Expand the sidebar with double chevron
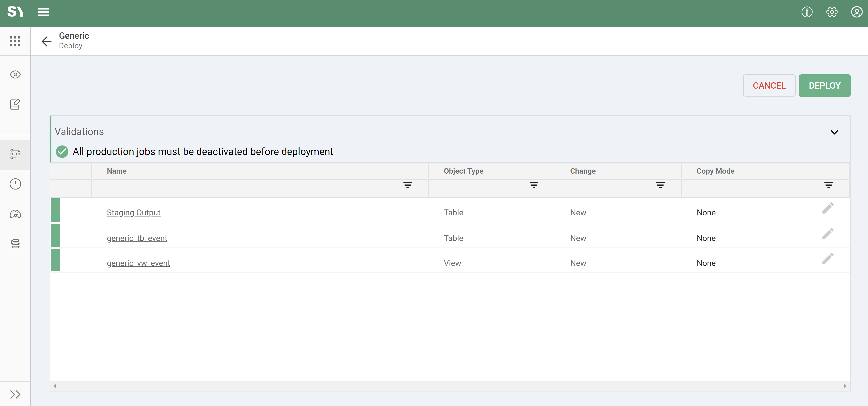The width and height of the screenshot is (868, 406). pos(15,394)
